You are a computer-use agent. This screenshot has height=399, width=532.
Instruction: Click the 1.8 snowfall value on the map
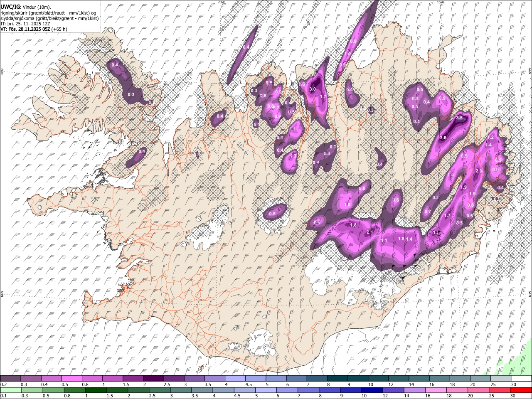[x=354, y=225]
